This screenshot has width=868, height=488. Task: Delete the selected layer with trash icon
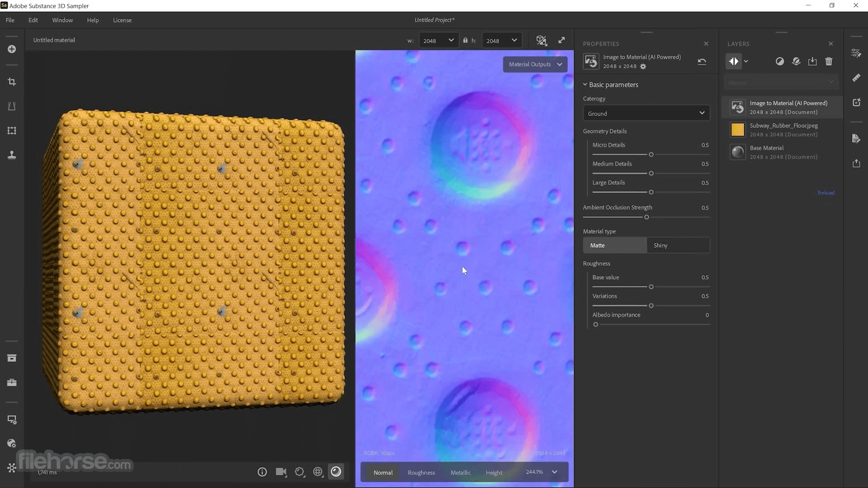click(x=829, y=61)
